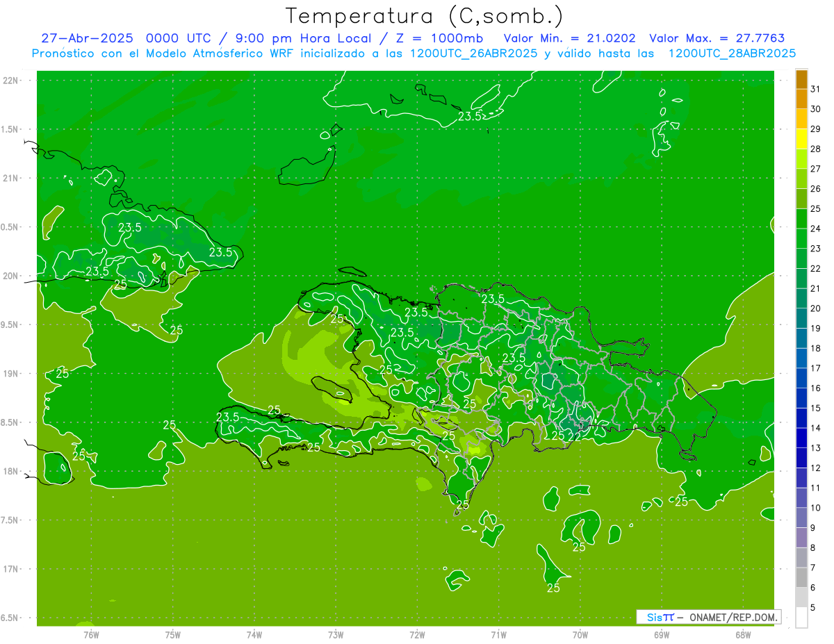The image size is (834, 644).
Task: Click the purple legend band between 9 and 10
Action: pyautogui.click(x=801, y=518)
